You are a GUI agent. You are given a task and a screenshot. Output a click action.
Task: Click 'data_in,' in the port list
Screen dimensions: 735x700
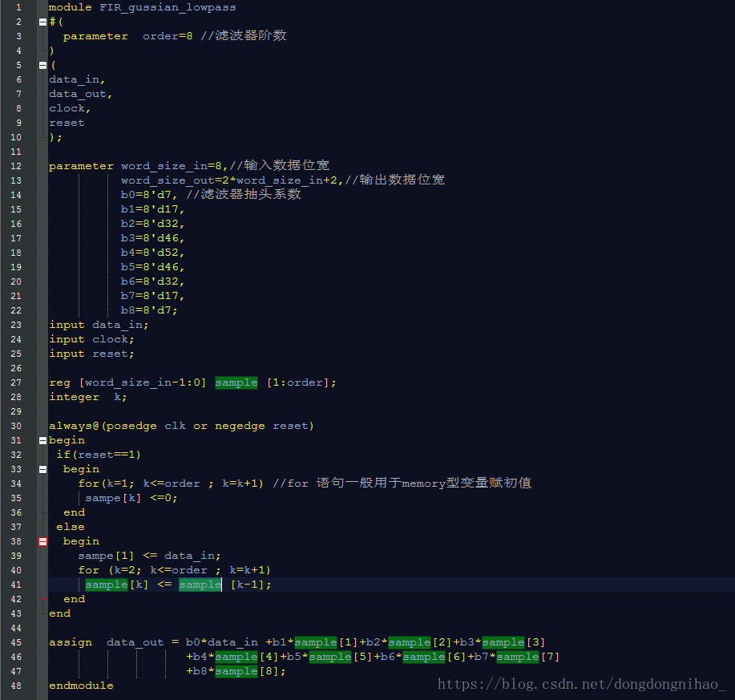77,79
